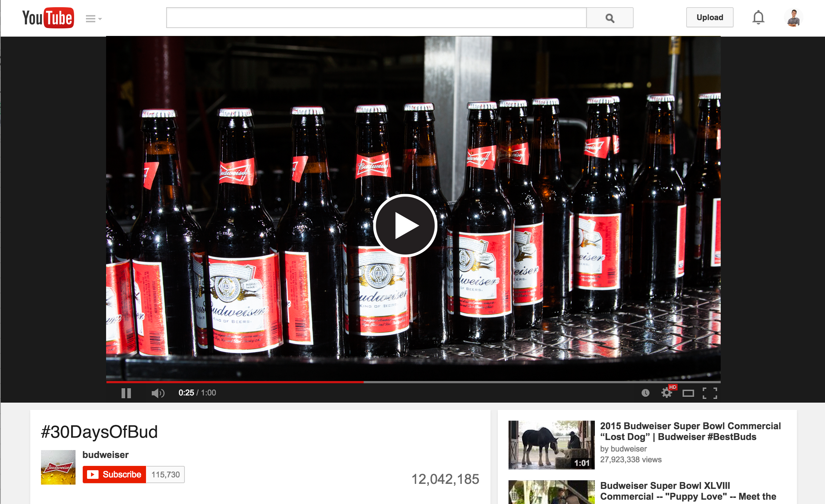Pause the video playback
The width and height of the screenshot is (825, 504).
[x=126, y=393]
